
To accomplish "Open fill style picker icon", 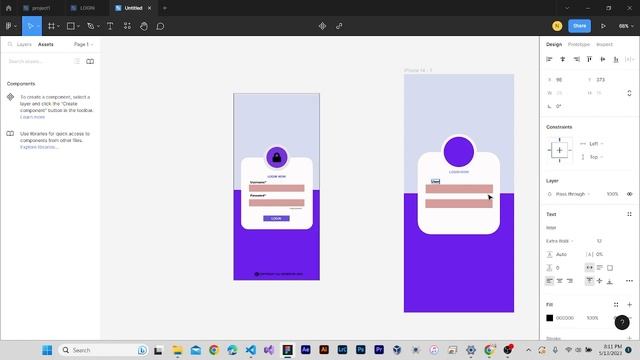I will [x=616, y=304].
